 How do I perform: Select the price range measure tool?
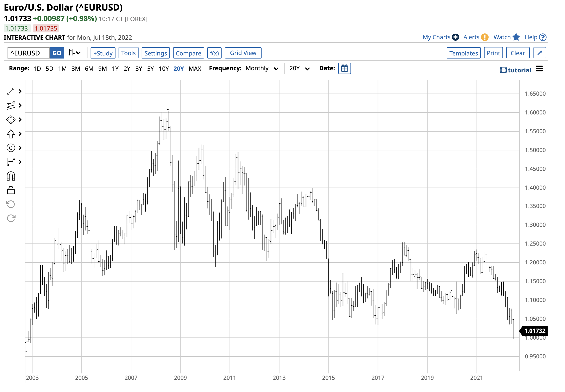(x=11, y=162)
